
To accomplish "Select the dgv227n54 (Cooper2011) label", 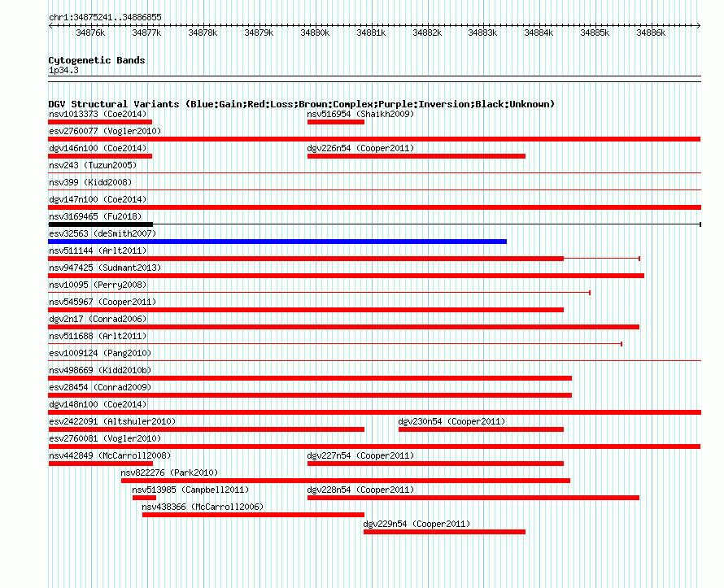I will coord(360,455).
